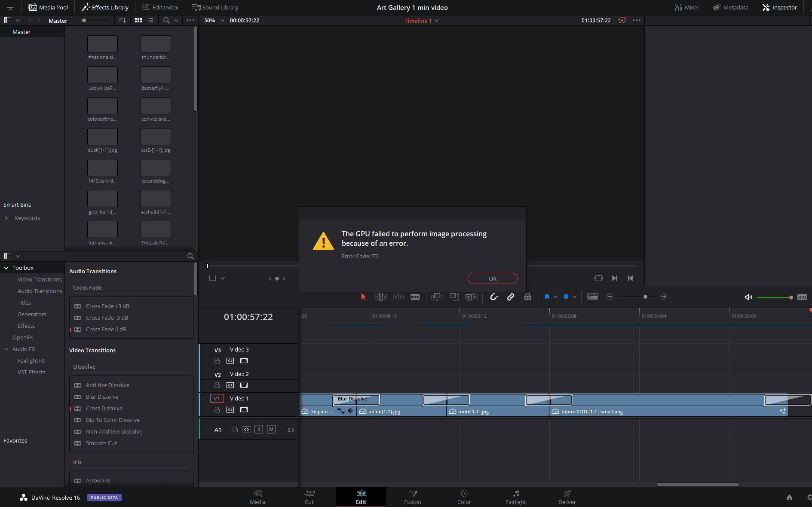Open the project manager home icon

[789, 498]
